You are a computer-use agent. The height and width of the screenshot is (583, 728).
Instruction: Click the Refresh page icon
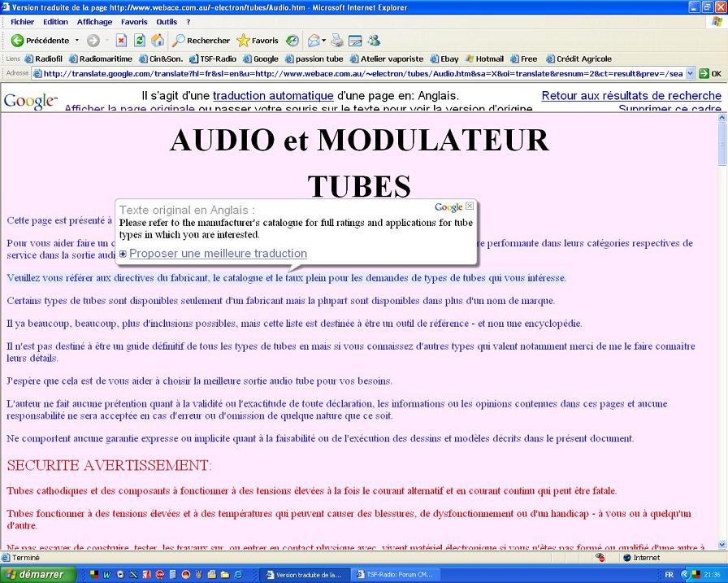click(x=140, y=41)
